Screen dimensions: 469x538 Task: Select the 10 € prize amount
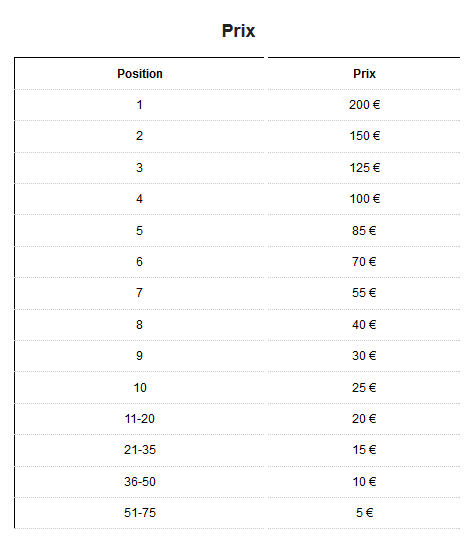click(x=364, y=482)
